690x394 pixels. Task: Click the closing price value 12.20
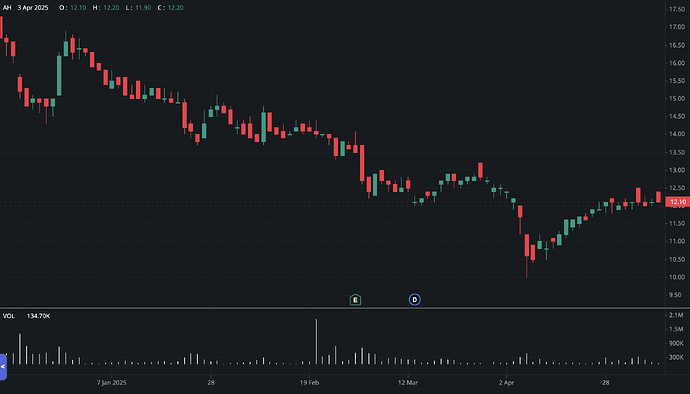click(x=175, y=7)
